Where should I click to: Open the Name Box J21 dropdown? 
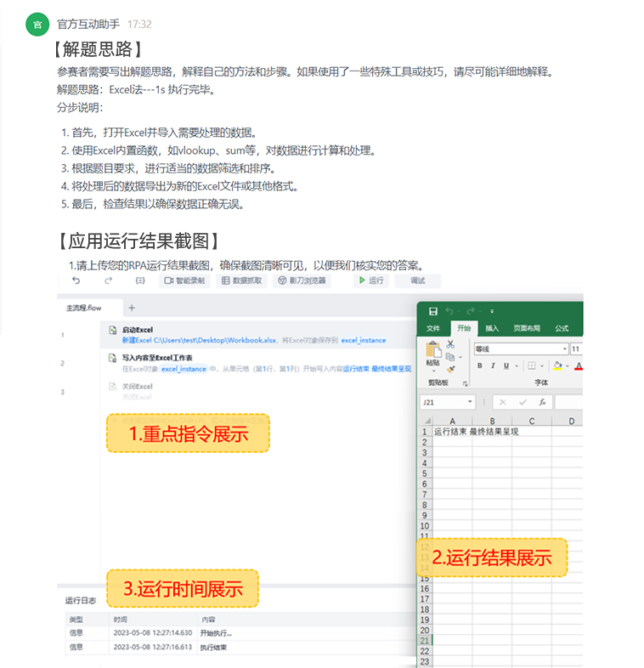470,402
